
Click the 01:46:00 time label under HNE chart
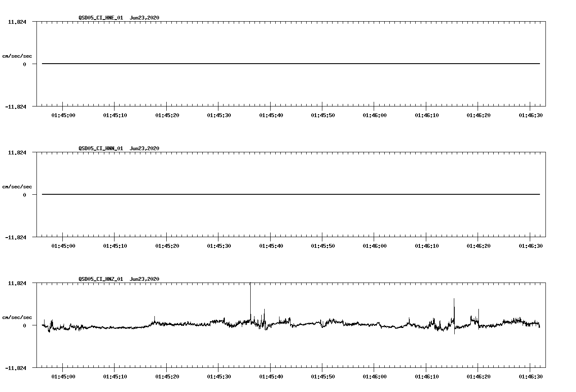(375, 115)
